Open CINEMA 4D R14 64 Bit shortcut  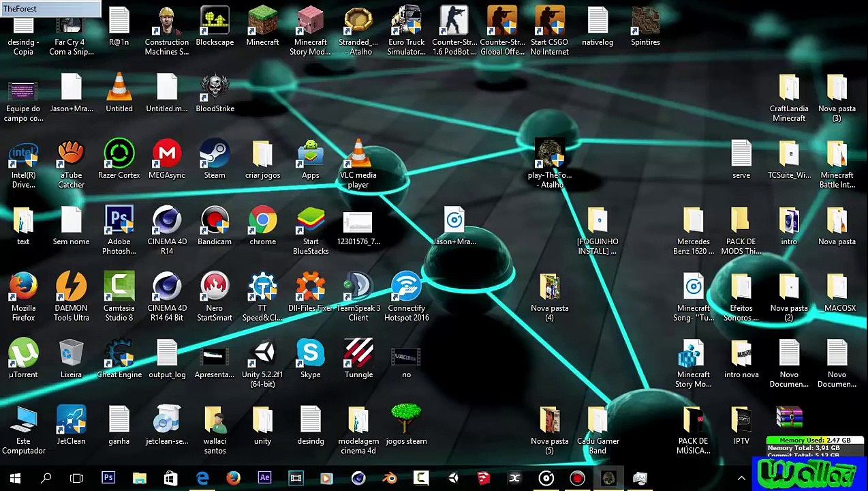coord(167,298)
